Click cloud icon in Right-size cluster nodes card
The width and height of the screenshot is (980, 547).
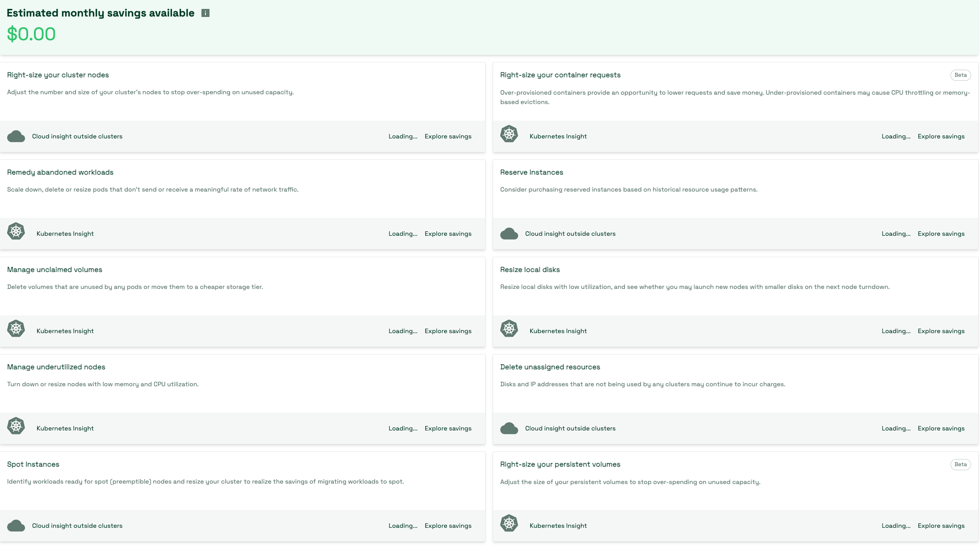pyautogui.click(x=16, y=136)
